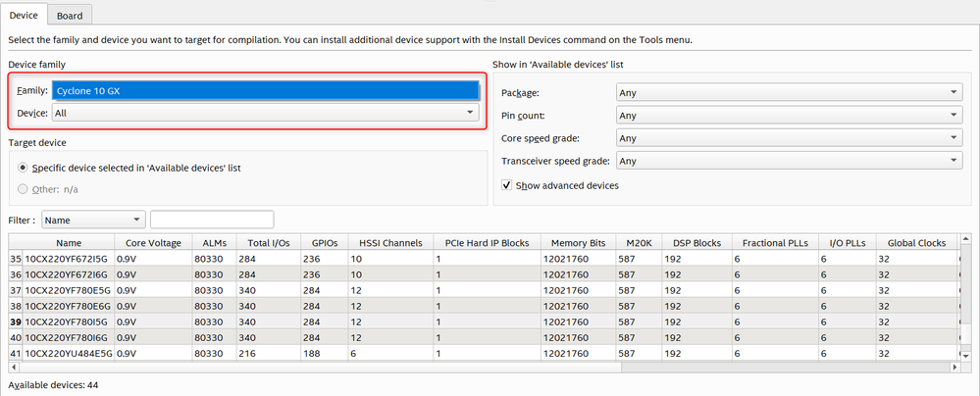
Task: Open the Transceiver speed grade dropdown
Action: [x=788, y=161]
